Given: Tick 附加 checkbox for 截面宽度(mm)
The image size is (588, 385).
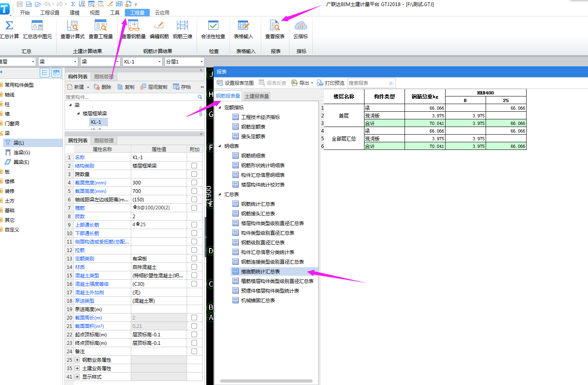Looking at the screenshot, I should coord(194,182).
